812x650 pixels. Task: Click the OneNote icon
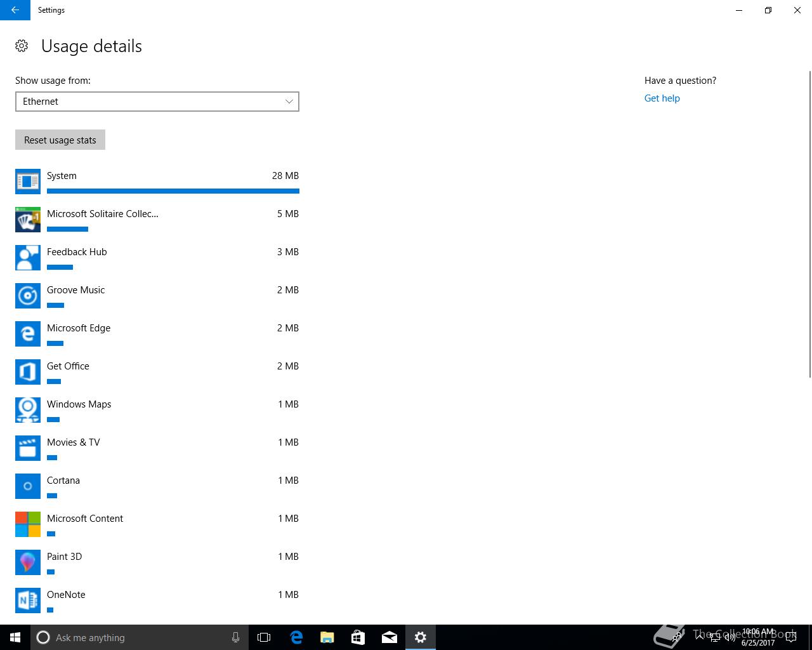click(x=28, y=600)
